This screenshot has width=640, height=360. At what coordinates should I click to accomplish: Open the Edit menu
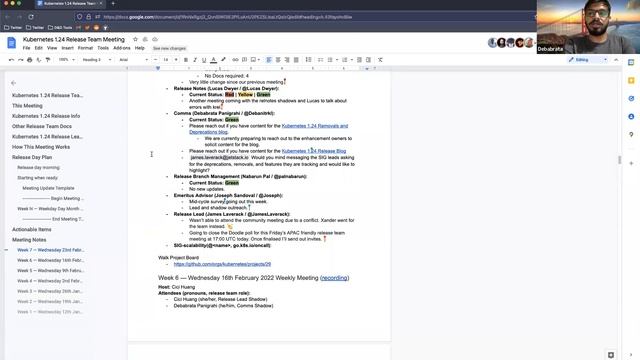(x=39, y=48)
